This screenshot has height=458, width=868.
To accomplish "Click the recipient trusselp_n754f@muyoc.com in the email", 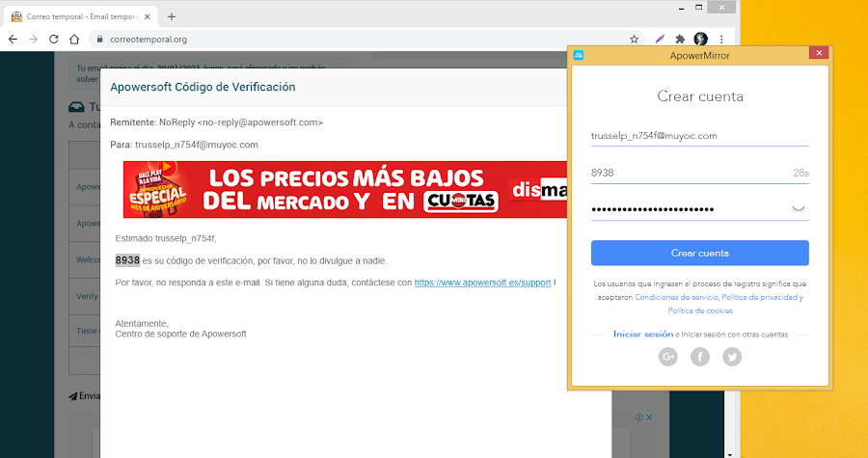I will click(197, 145).
